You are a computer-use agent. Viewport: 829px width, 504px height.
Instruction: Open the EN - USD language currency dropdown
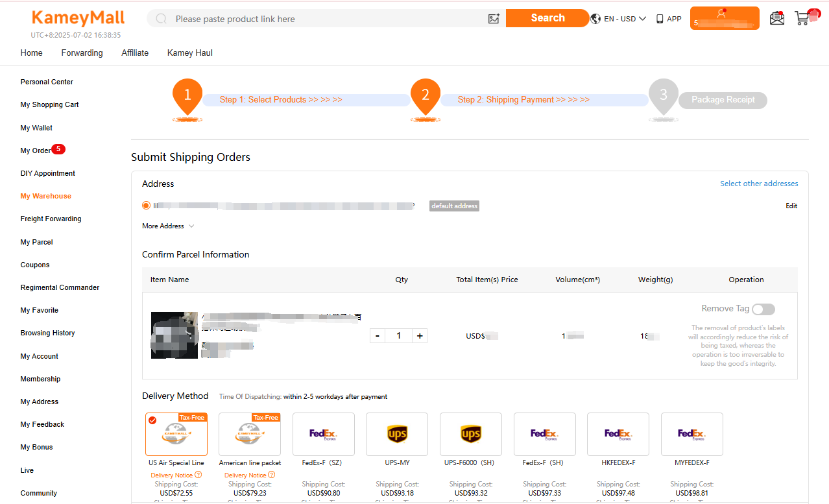(625, 19)
